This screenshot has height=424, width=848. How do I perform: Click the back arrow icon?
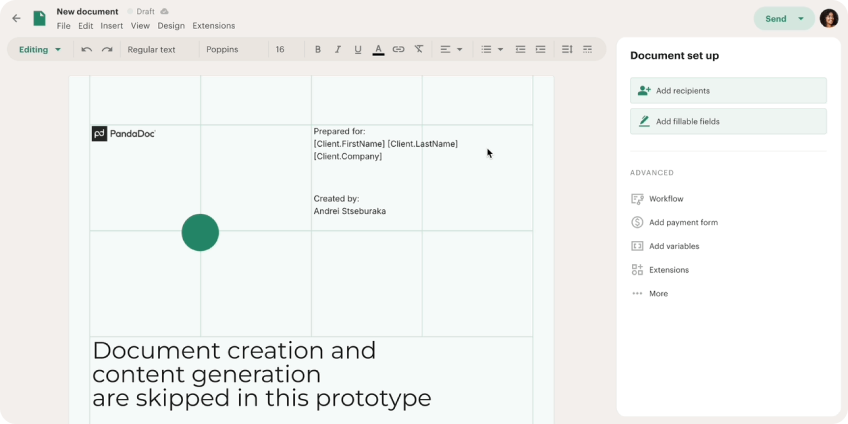tap(16, 18)
